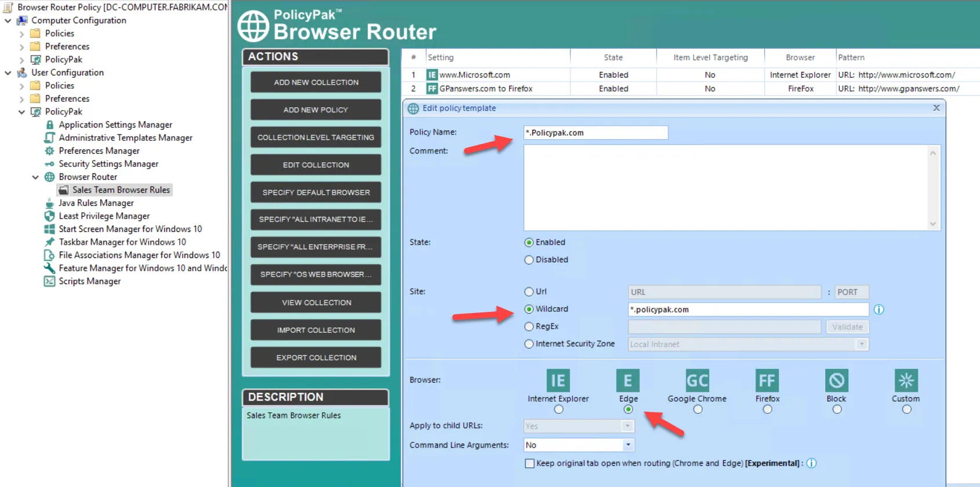Select the Enabled state radio button
980x487 pixels.
(x=529, y=242)
